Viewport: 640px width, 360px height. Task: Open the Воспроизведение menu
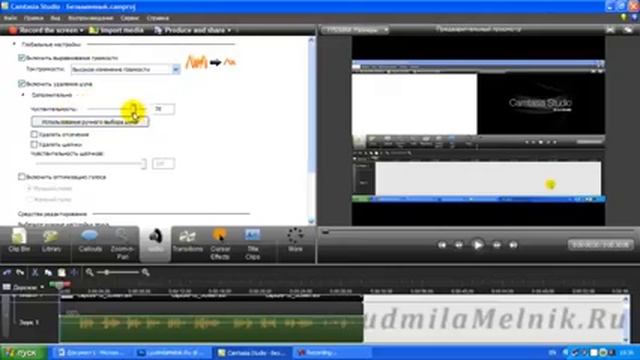[91, 18]
